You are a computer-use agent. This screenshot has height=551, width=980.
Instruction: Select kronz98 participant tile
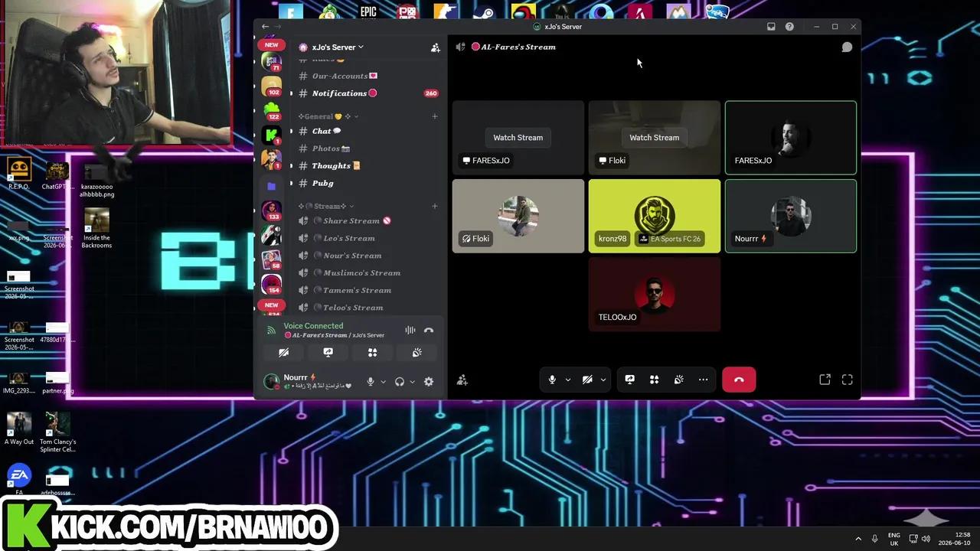pyautogui.click(x=655, y=216)
